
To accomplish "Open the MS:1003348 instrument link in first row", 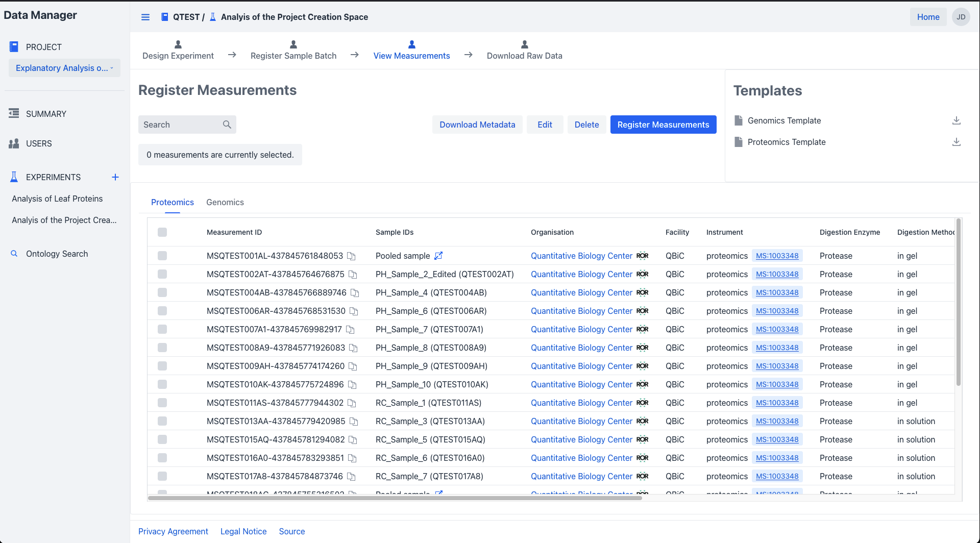I will 777,256.
